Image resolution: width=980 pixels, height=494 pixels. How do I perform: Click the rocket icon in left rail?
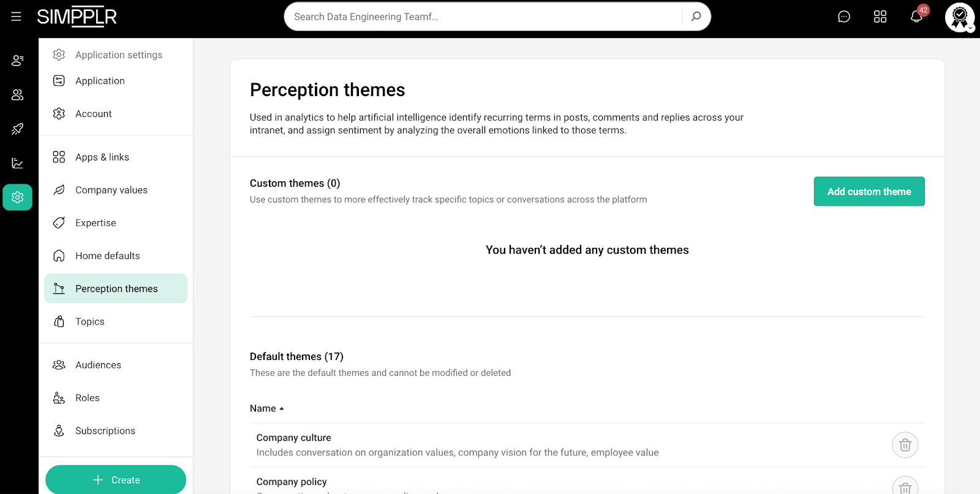pos(17,129)
